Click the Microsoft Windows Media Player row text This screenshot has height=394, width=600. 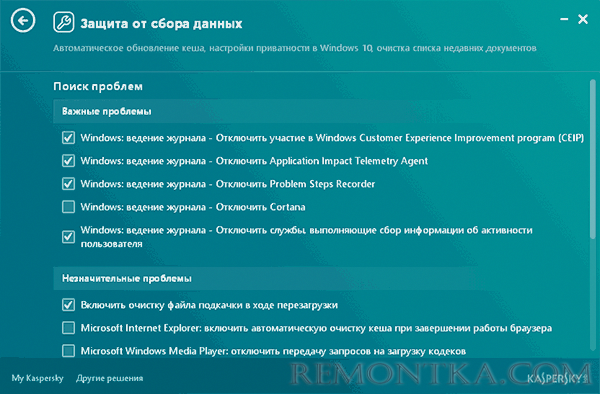pos(273,351)
